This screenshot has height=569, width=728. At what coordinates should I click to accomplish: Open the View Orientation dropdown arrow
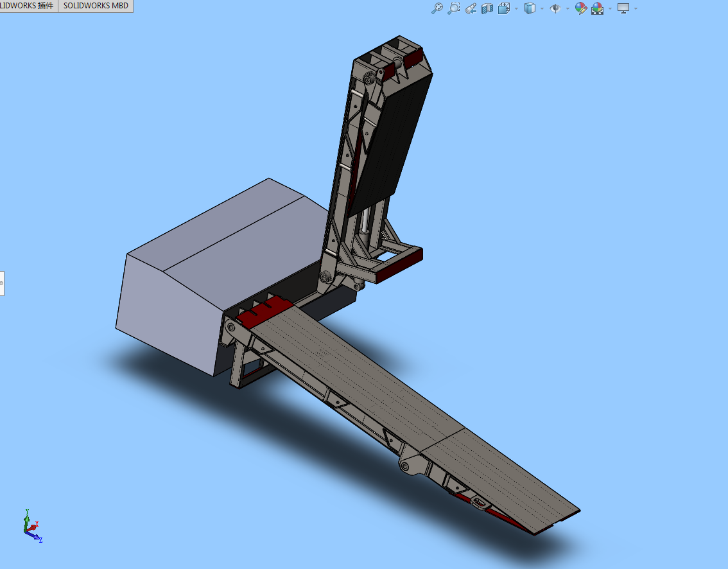pyautogui.click(x=516, y=8)
